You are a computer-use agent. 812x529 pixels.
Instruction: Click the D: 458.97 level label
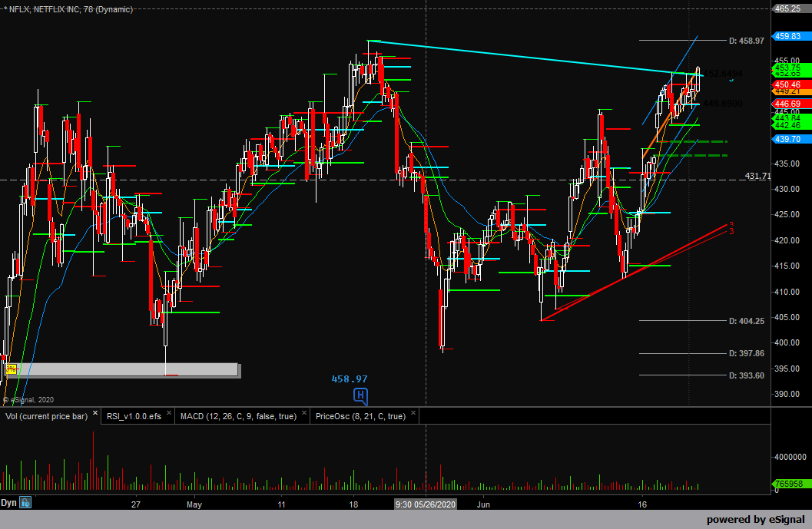coord(746,41)
